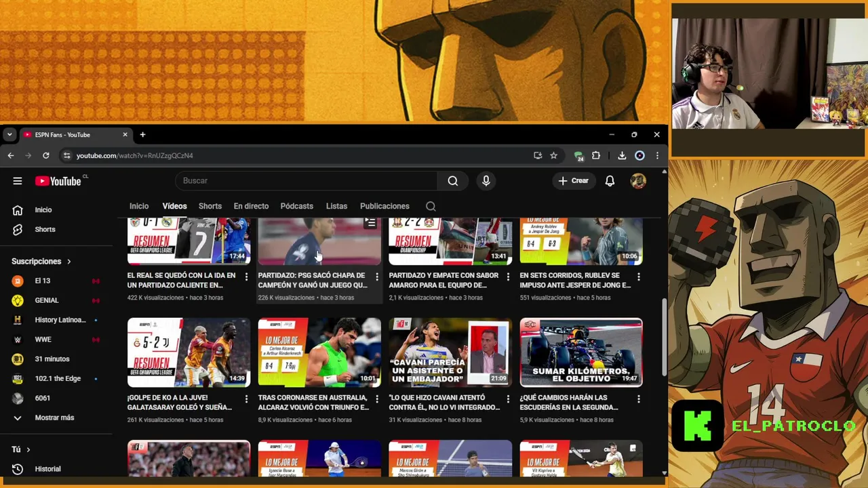This screenshot has width=868, height=488.
Task: Open the WWE subscription
Action: [x=56, y=340]
